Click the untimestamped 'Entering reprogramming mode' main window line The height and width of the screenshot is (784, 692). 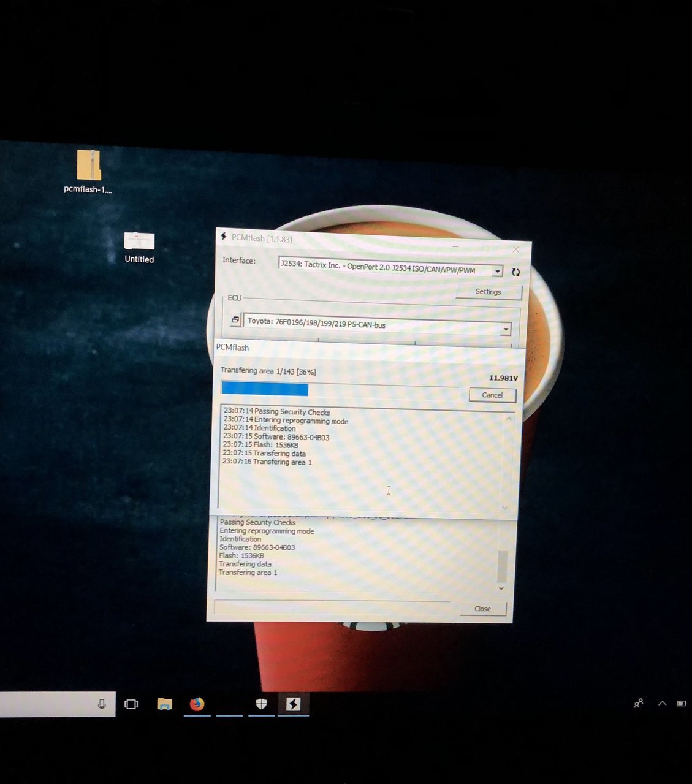coord(267,531)
